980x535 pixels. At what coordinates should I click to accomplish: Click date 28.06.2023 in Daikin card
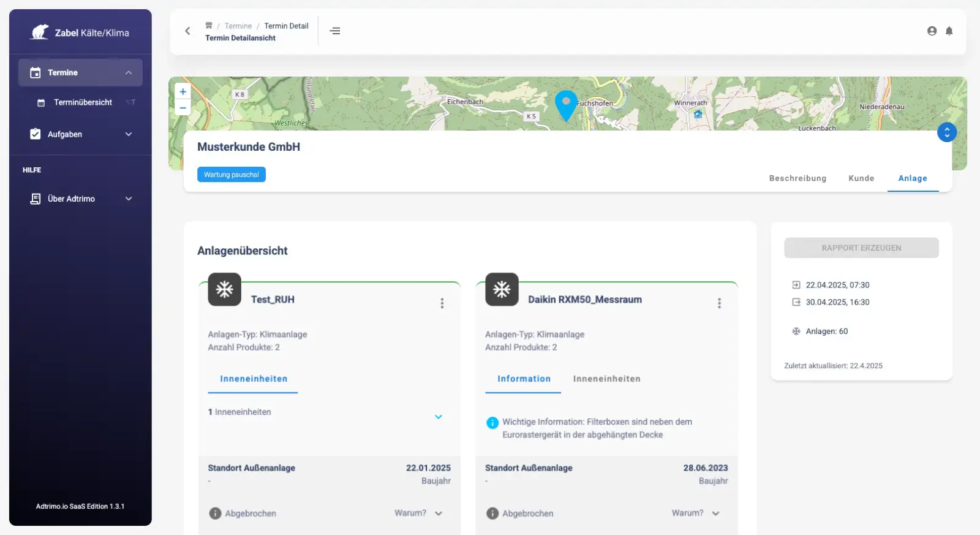pos(706,468)
